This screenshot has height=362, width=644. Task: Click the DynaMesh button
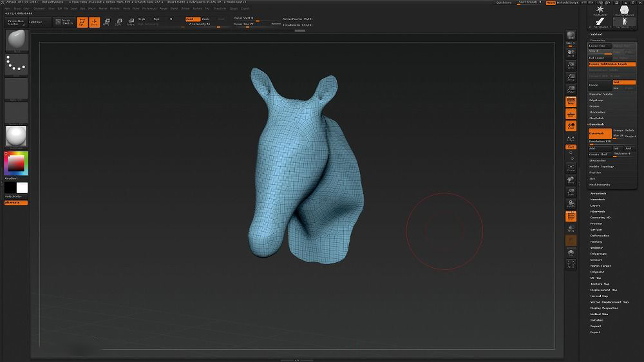[x=600, y=133]
